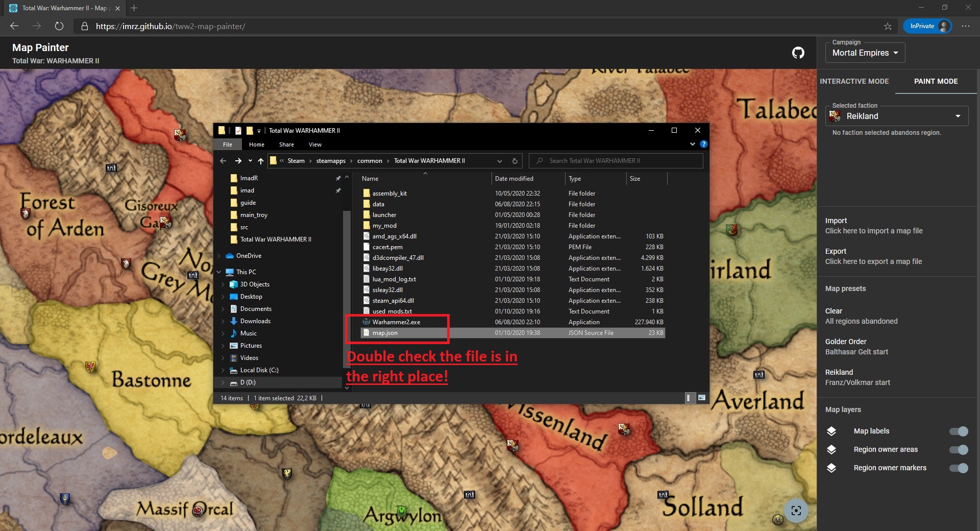Open main_troy in the navigation pane

pyautogui.click(x=254, y=214)
